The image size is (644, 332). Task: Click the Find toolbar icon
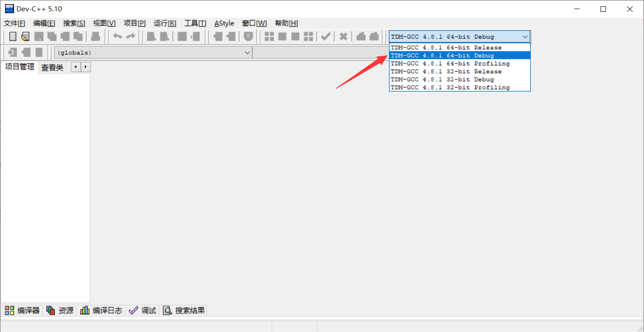coord(151,37)
